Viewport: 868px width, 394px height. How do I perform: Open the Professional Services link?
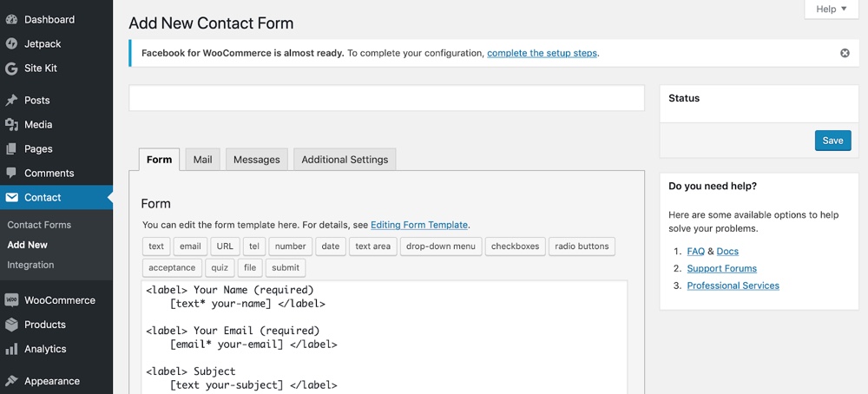click(x=733, y=286)
